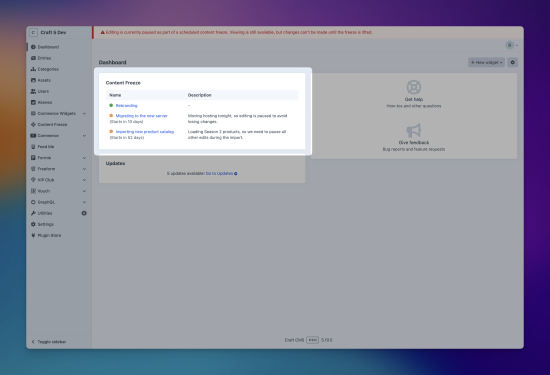The height and width of the screenshot is (375, 550).
Task: Open the Categories sidebar icon
Action: [33, 69]
